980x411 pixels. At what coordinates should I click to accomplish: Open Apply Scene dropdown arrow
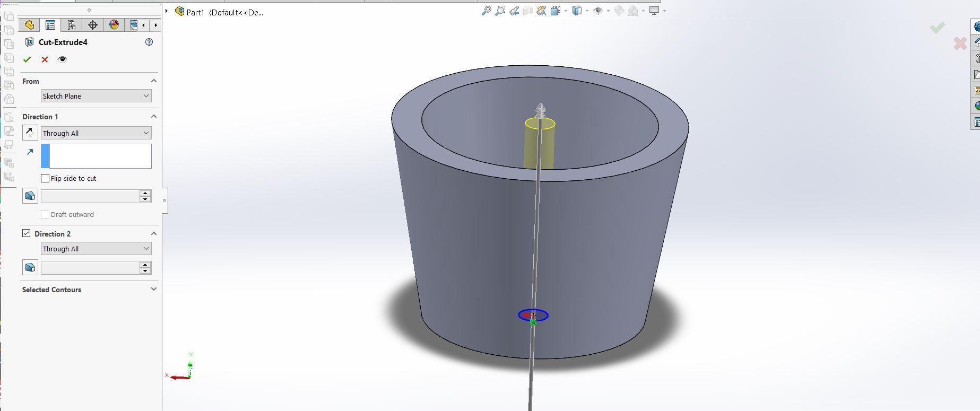pos(643,11)
